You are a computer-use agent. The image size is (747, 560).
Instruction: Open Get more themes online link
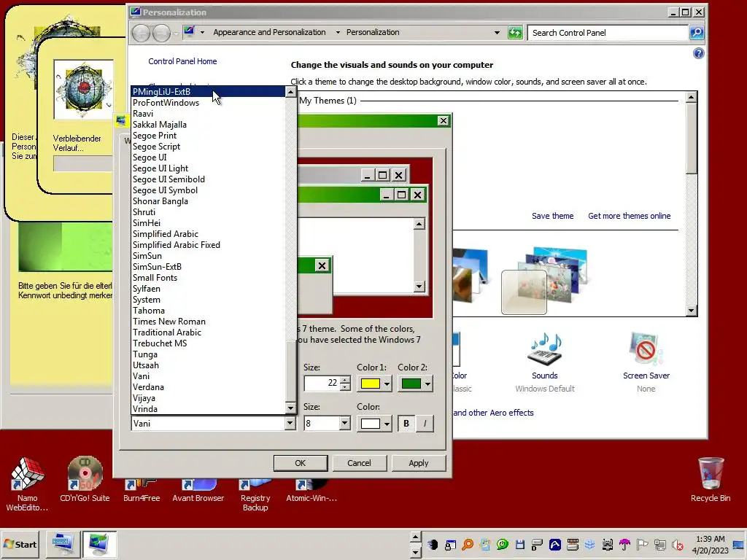(629, 216)
